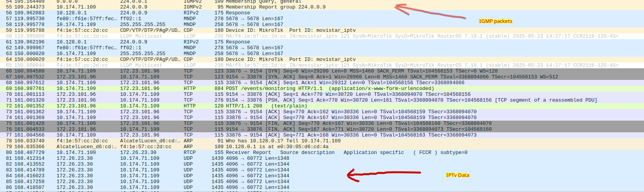Select TCP ACK packet 70 with Ack=770
The width and height of the screenshot is (644, 192).
click(322, 94)
